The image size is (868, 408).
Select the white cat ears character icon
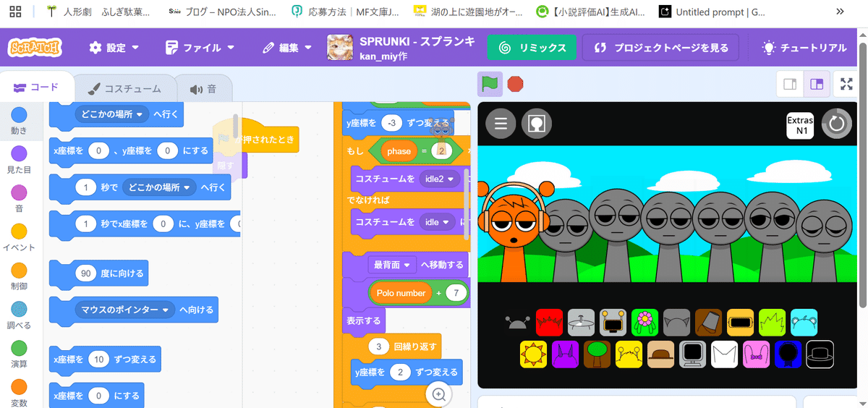tap(725, 354)
